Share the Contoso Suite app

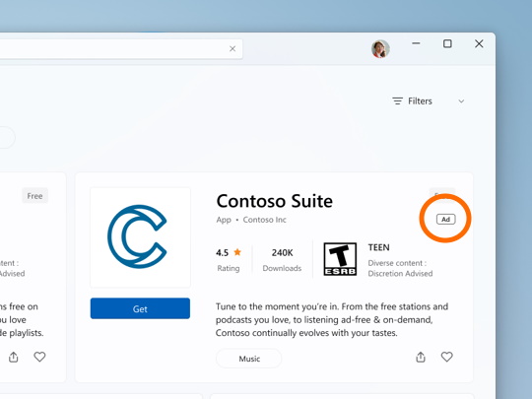(421, 357)
